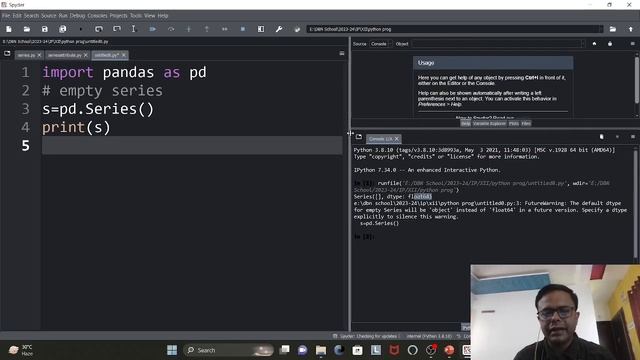
Task: Click the debug step-return icon
Action: point(207,29)
